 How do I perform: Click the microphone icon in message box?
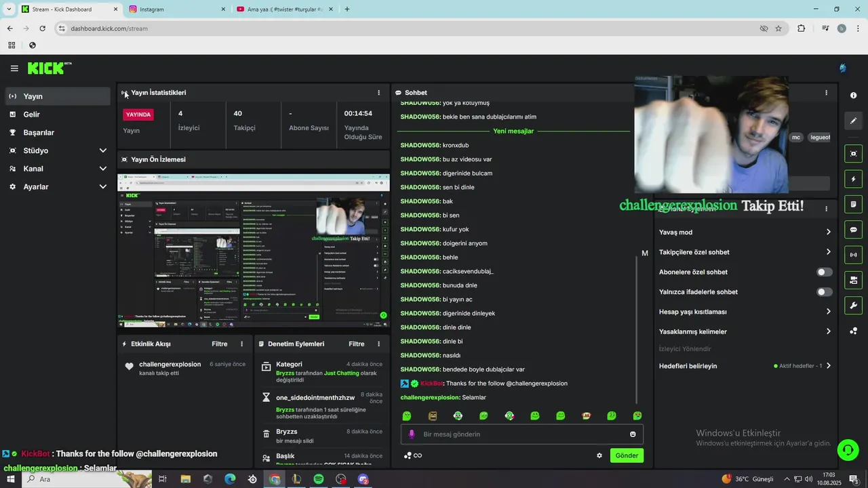412,434
